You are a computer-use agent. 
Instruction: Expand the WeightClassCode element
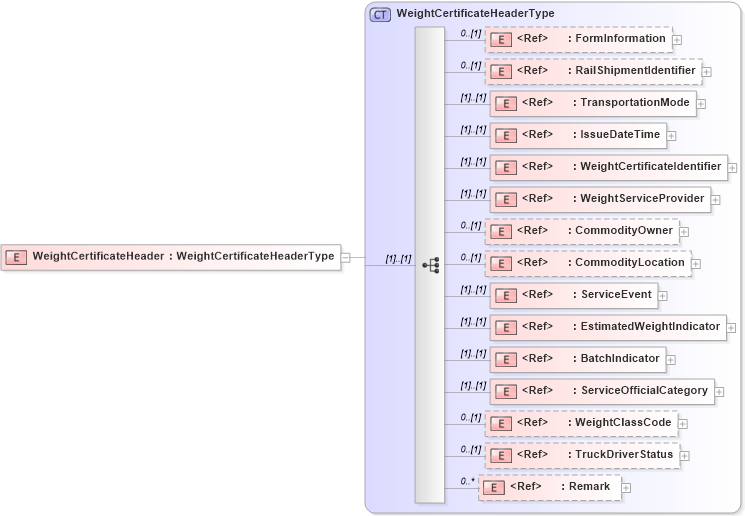tap(683, 424)
